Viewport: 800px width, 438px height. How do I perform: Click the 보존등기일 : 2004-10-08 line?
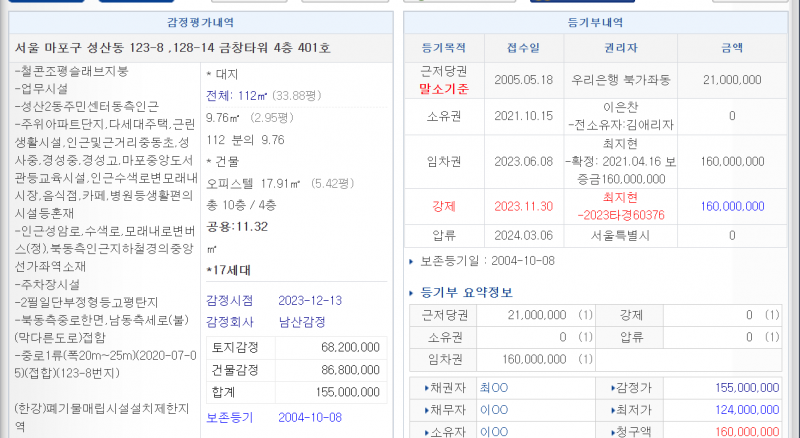point(487,261)
